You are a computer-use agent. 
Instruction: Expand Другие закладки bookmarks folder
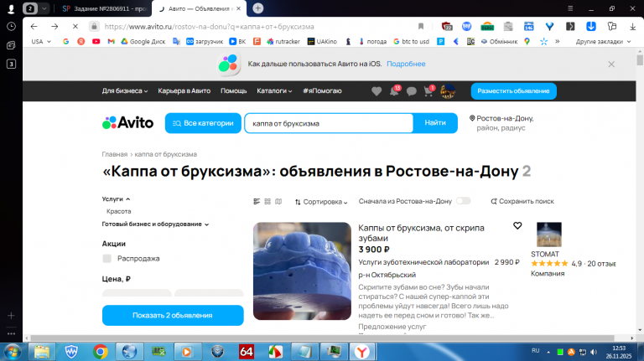pos(603,41)
